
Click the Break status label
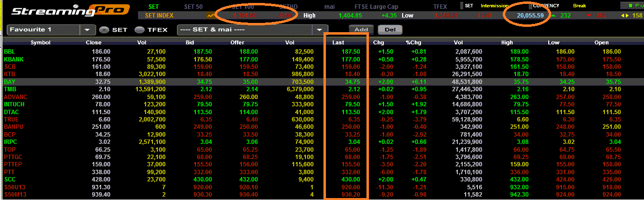pos(580,6)
